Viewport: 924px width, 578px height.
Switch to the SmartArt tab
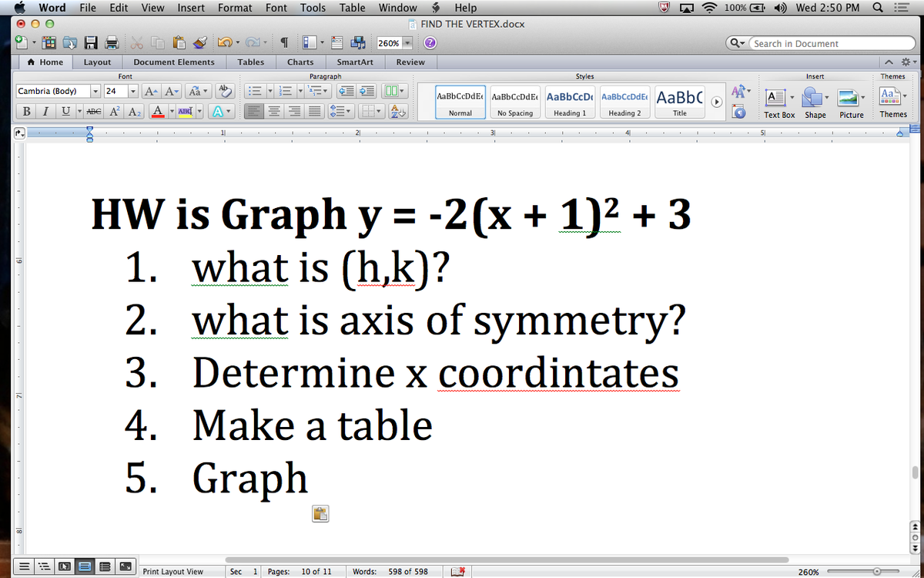[355, 62]
